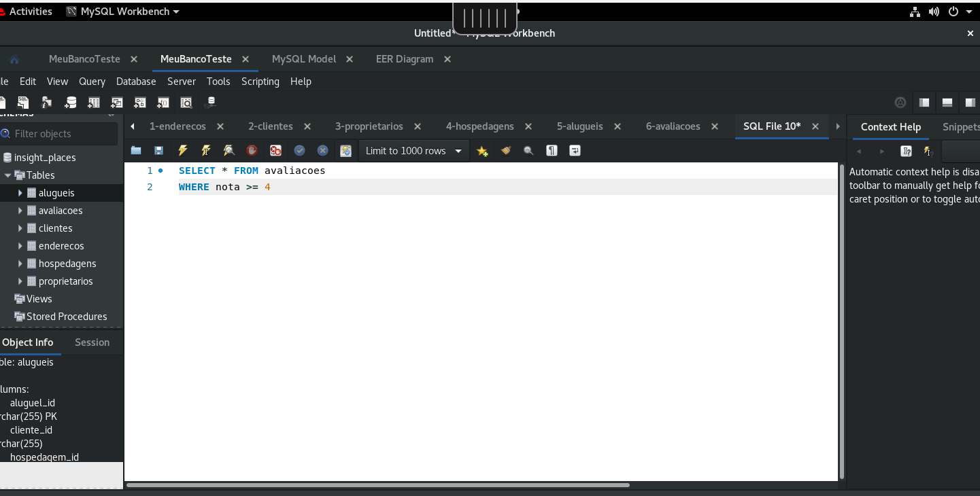Show more editor tabs with right arrow
This screenshot has width=980, height=496.
(838, 126)
